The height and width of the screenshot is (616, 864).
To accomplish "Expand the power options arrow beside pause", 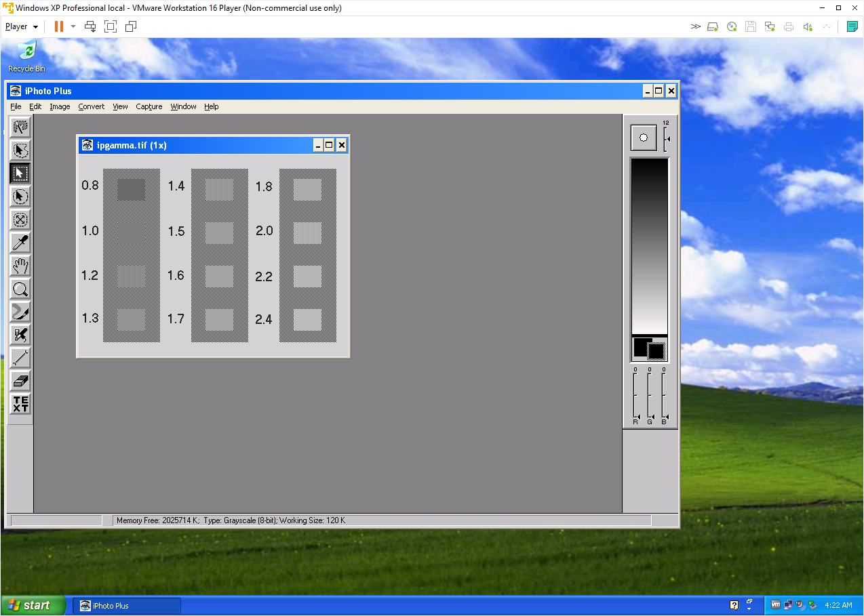I will pyautogui.click(x=73, y=26).
